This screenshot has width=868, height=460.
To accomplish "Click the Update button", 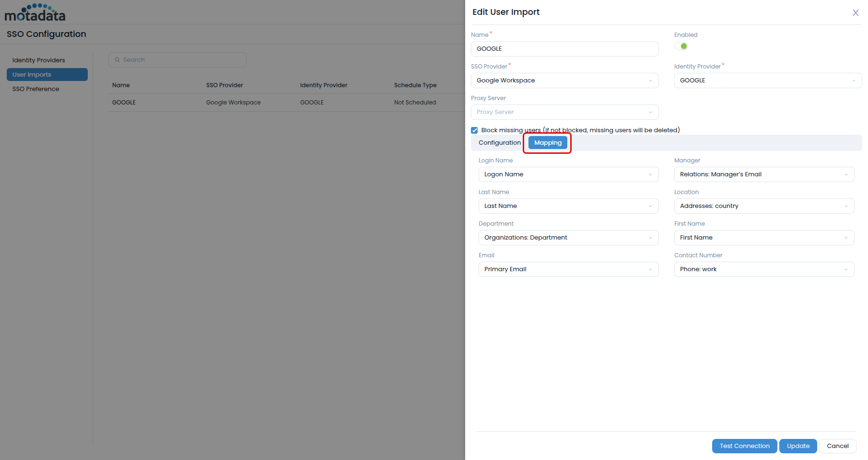I will coord(798,446).
